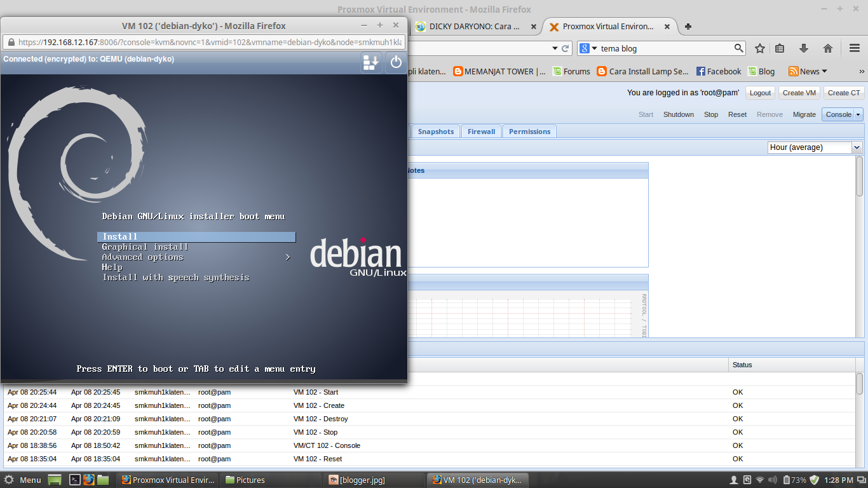This screenshot has height=488, width=868.
Task: Click the Shutdown button in Proxmox toolbar
Action: pos(679,114)
